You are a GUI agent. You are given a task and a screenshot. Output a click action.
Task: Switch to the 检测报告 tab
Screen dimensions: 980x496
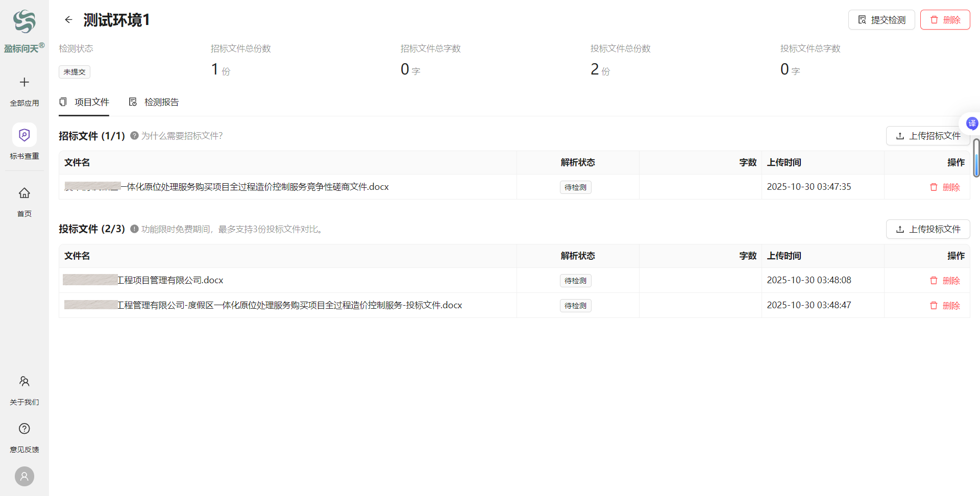[154, 102]
